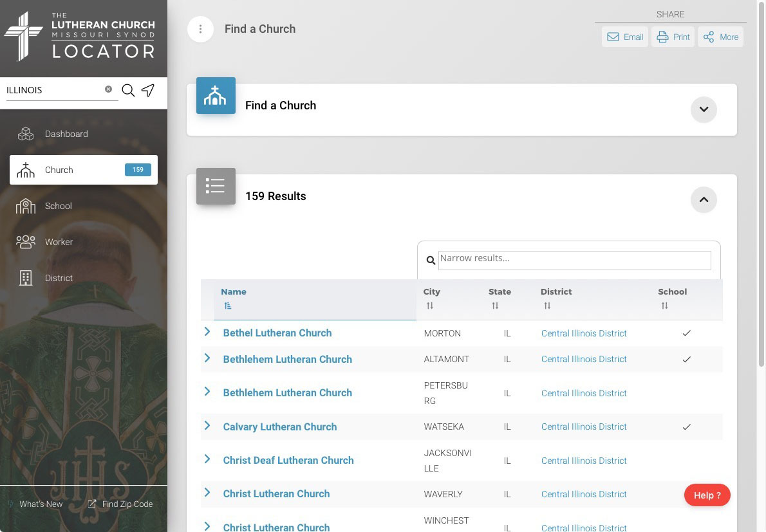Select the Dashboard sidebar item
This screenshot has height=532, width=766.
(66, 134)
